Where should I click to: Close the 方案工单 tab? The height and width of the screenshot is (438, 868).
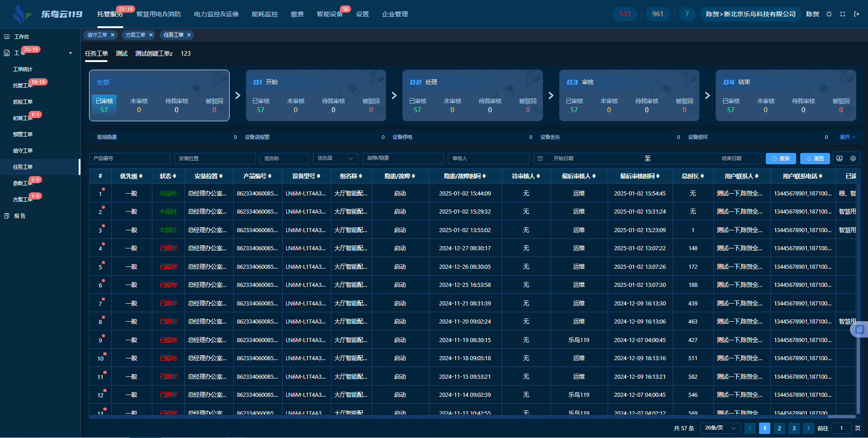(151, 35)
